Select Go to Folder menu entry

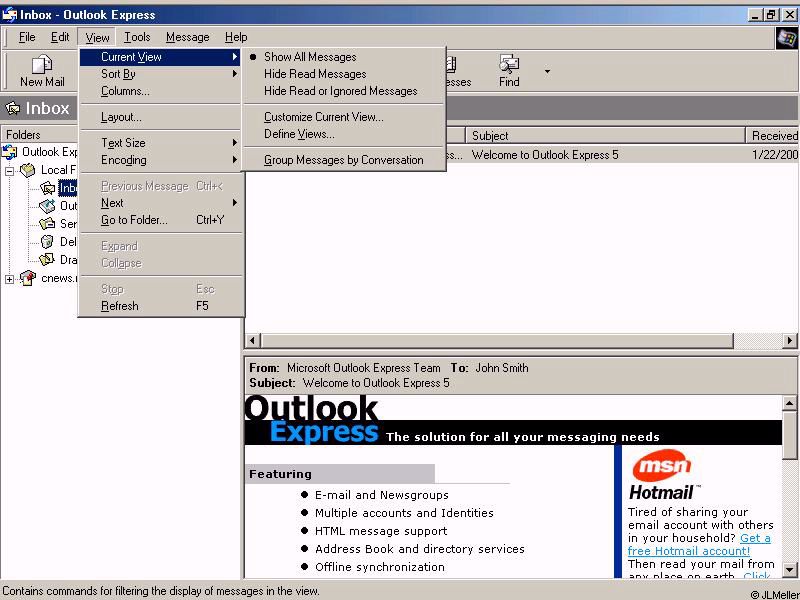click(161, 220)
